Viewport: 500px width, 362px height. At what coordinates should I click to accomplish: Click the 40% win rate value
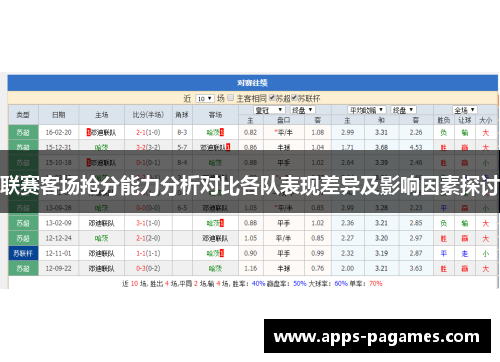click(x=258, y=284)
